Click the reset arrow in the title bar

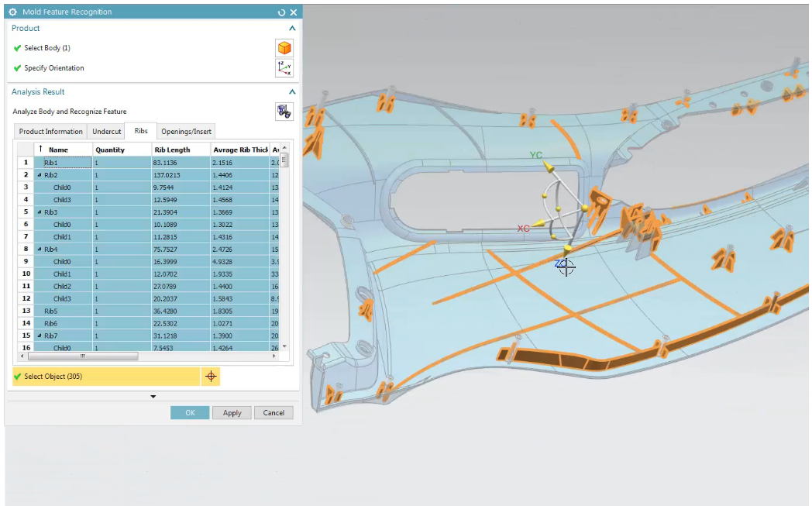coord(280,12)
